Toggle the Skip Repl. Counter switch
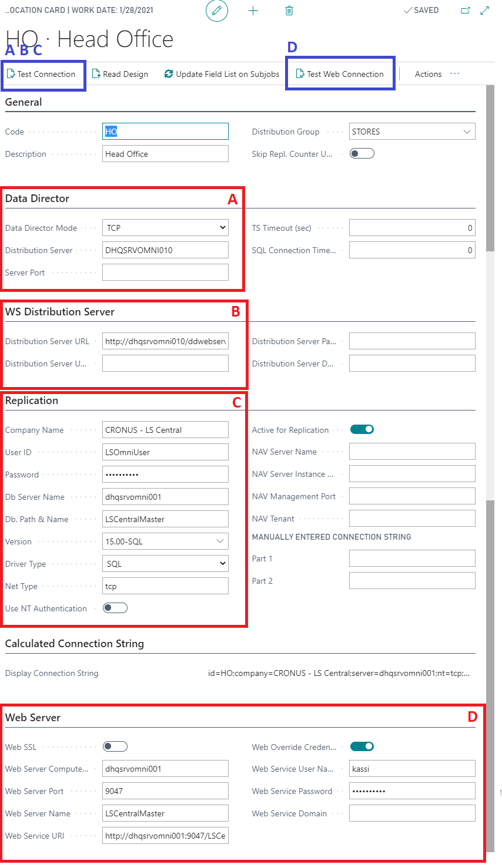Screen dimensions: 502x868 (x=362, y=154)
